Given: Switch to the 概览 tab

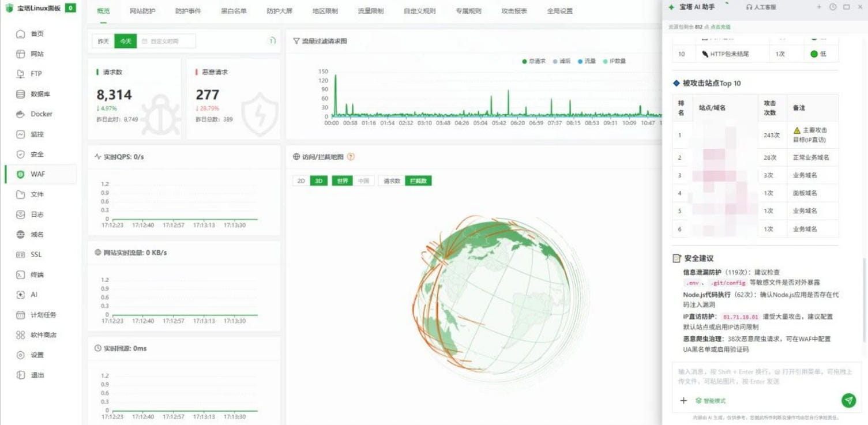Looking at the screenshot, I should pyautogui.click(x=104, y=11).
